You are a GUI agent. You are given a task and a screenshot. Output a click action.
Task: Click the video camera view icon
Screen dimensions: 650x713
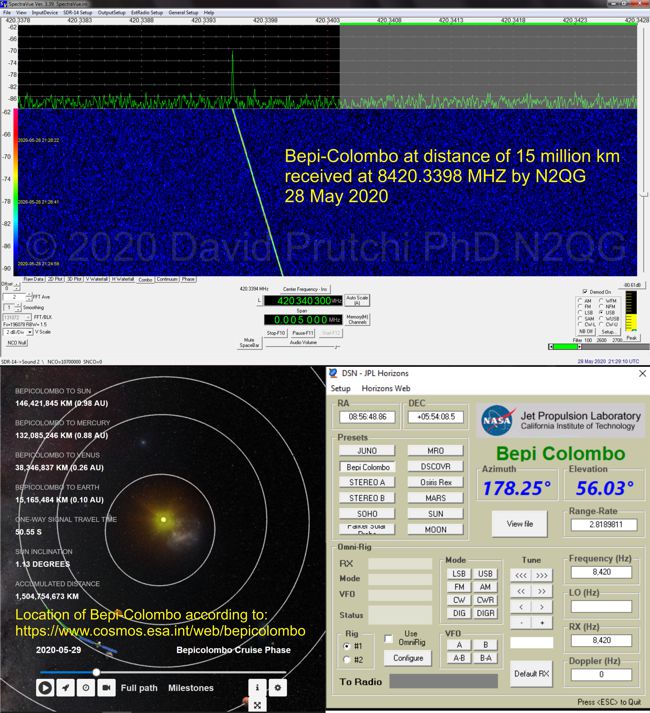(x=106, y=688)
